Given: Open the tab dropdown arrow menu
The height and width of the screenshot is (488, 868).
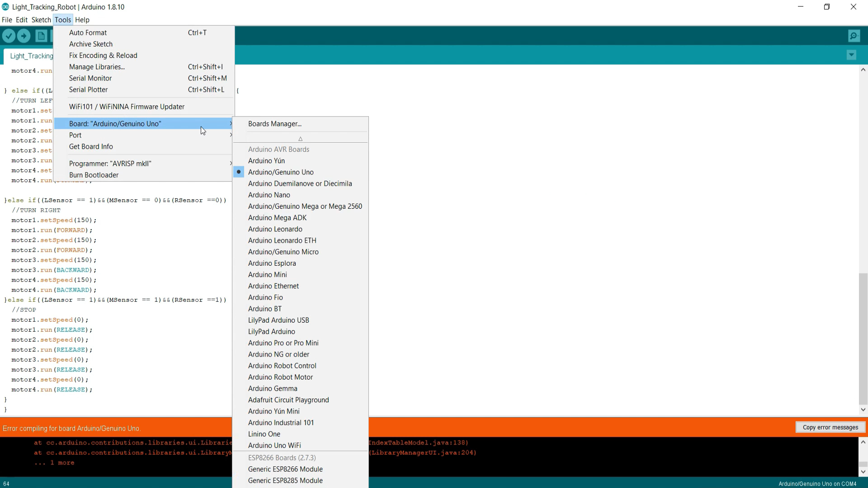Looking at the screenshot, I should coord(851,55).
